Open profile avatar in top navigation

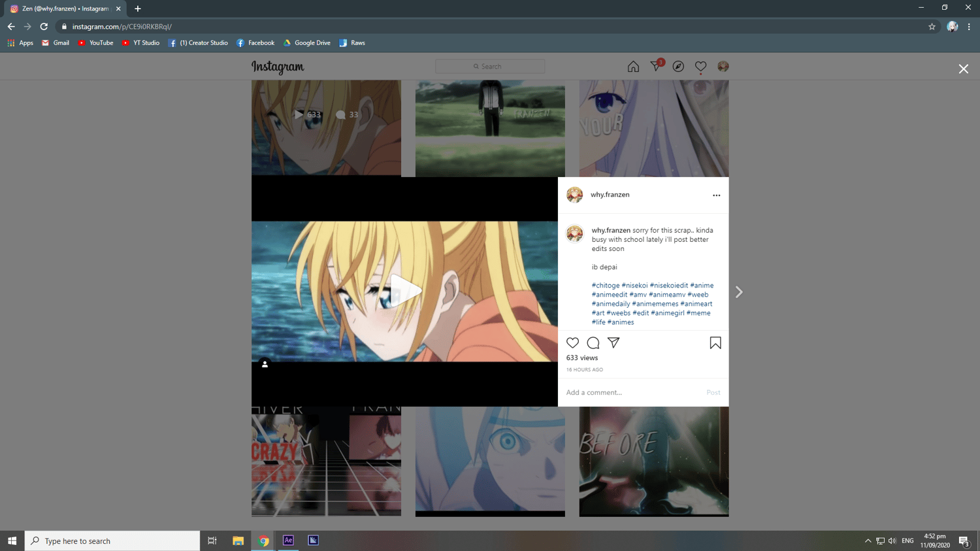click(723, 67)
